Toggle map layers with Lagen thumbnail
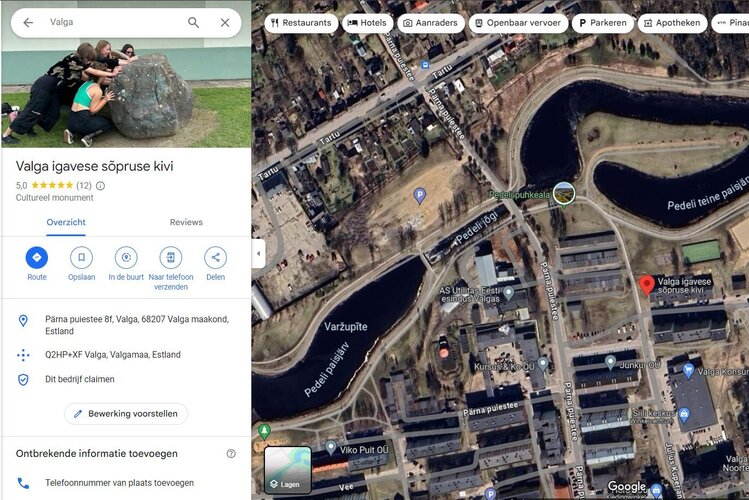 tap(287, 470)
